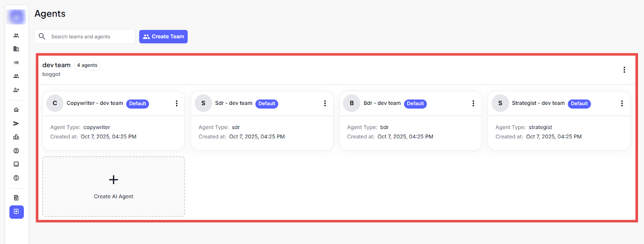Open the account circle profile icon
The width and height of the screenshot is (644, 244).
click(16, 151)
